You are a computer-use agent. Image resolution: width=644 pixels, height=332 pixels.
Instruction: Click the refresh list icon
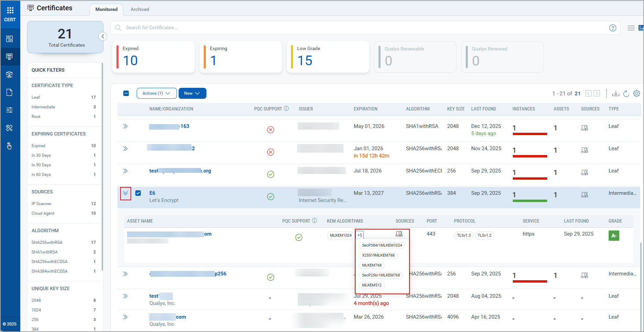point(626,93)
